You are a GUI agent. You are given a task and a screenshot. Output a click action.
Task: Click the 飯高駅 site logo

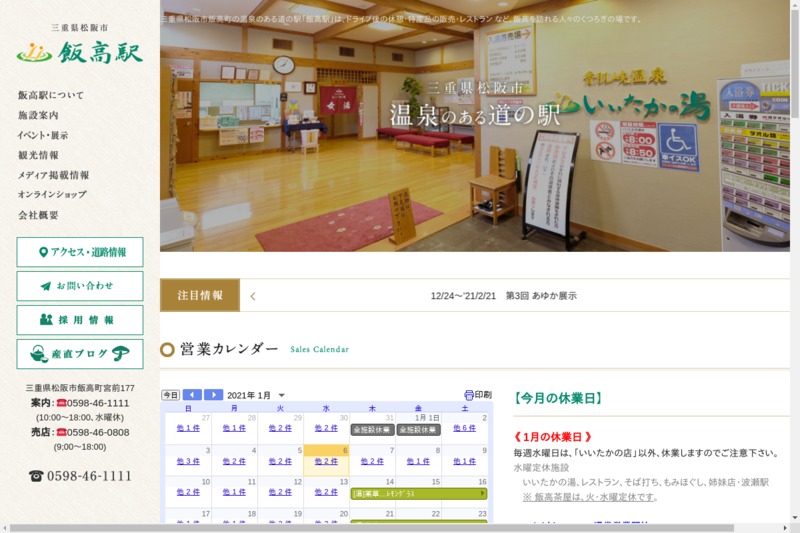coord(79,51)
